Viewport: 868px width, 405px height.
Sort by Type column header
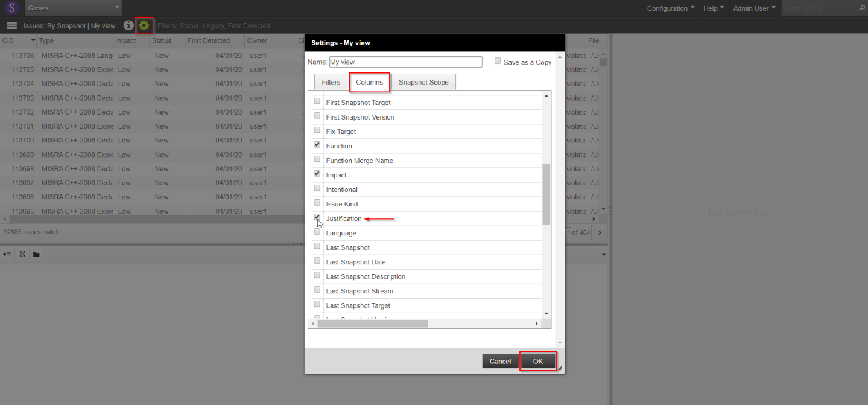[x=75, y=40]
